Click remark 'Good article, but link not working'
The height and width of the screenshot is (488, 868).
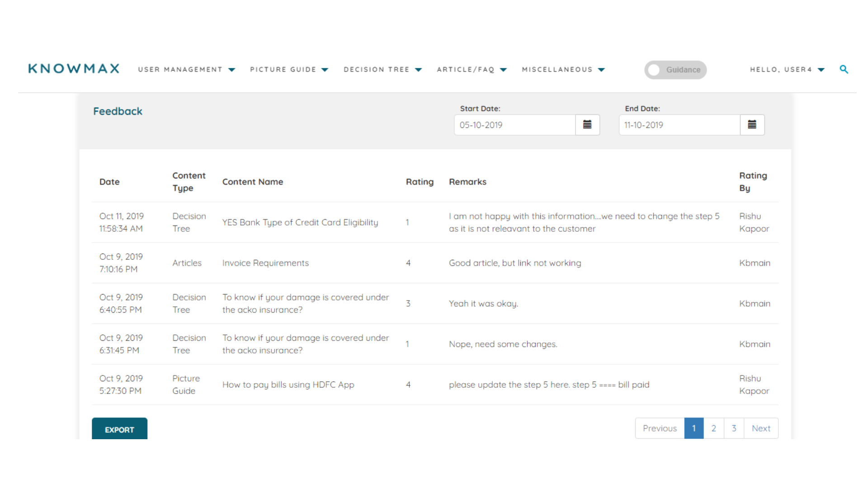pyautogui.click(x=515, y=263)
